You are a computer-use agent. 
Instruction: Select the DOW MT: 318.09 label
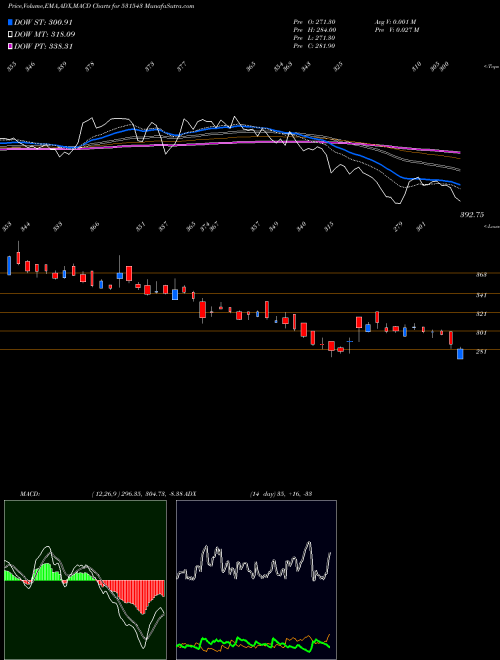point(45,34)
